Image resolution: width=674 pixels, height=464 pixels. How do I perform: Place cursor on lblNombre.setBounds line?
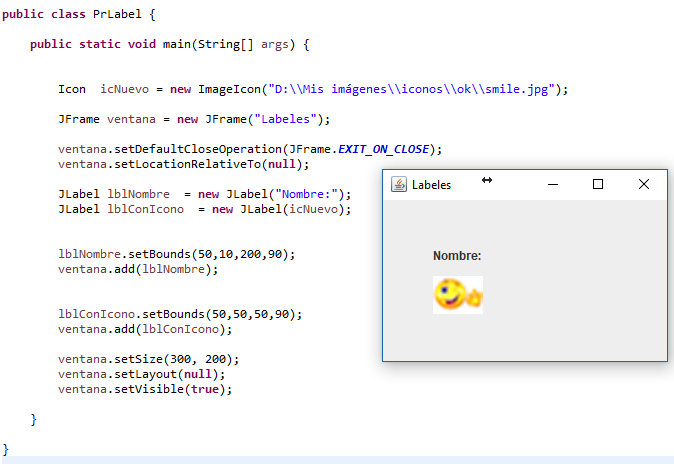[x=176, y=254]
